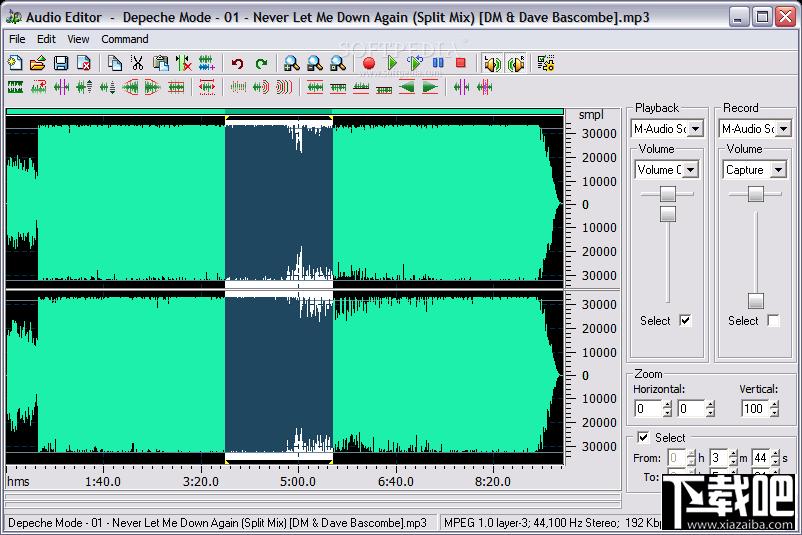
Task: Click the green left-pointing arrow icon
Action: click(407, 87)
